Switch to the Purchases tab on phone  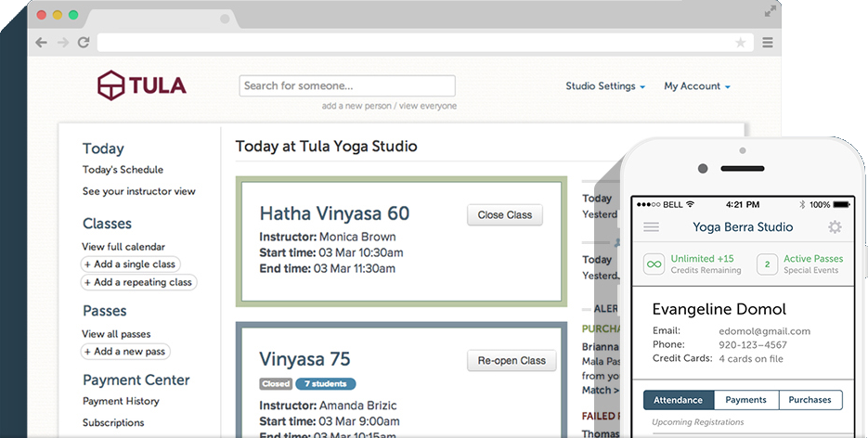click(810, 400)
